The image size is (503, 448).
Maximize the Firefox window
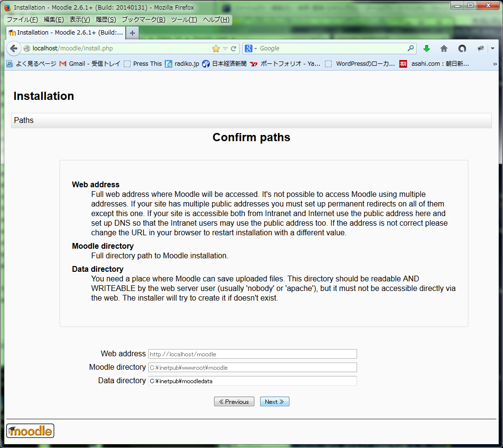coord(470,5)
